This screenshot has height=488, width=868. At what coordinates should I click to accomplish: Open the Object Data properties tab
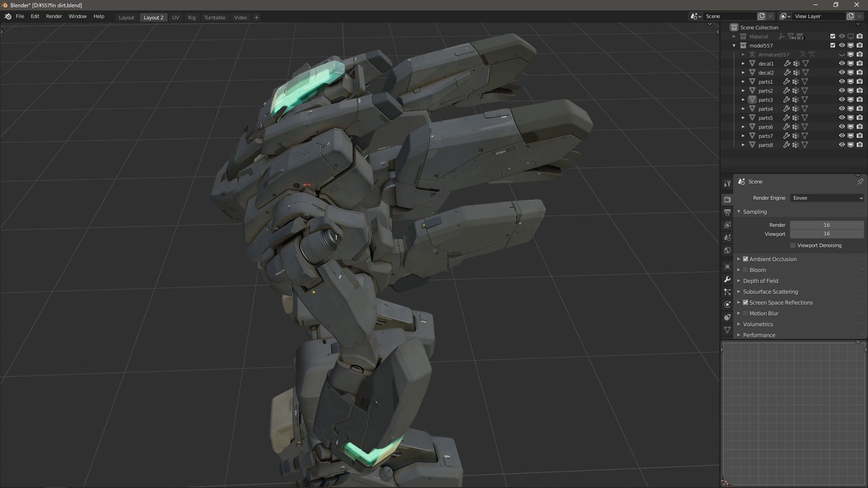(727, 330)
